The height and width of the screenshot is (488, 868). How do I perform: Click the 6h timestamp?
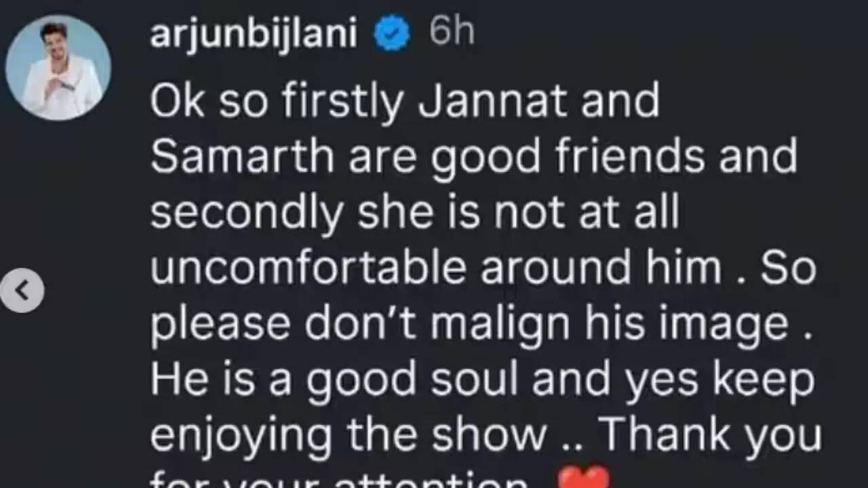(452, 32)
